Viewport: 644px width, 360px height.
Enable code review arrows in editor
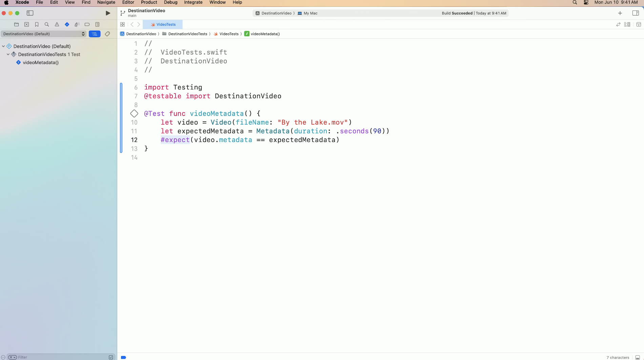[x=618, y=24]
